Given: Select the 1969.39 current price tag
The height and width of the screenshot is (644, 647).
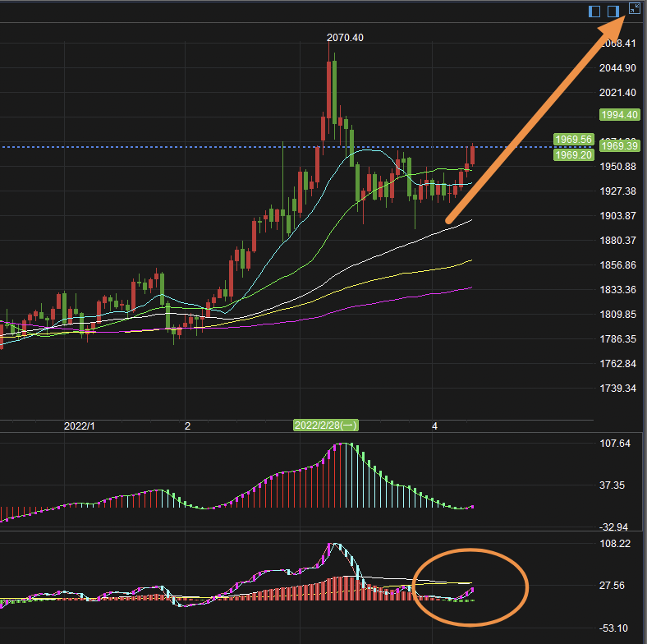Looking at the screenshot, I should (619, 145).
